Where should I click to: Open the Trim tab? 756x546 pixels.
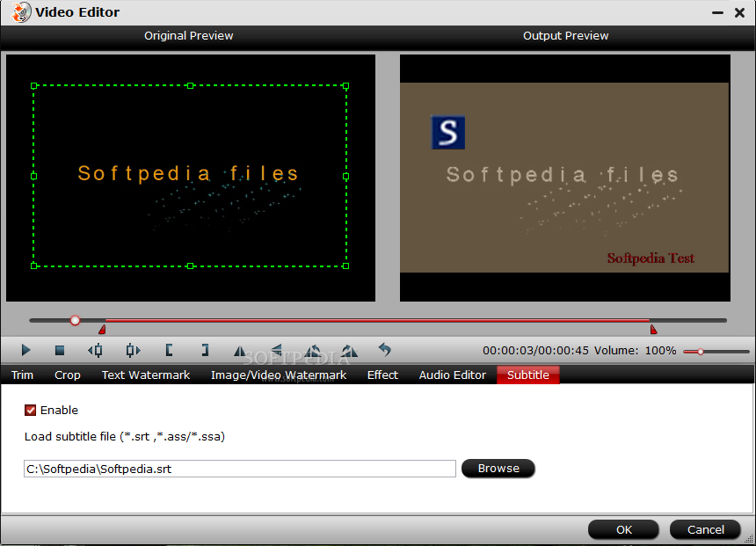pyautogui.click(x=22, y=375)
